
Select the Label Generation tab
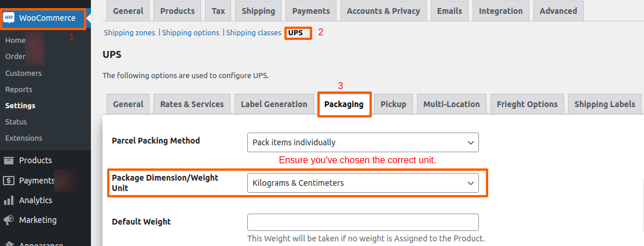coord(274,105)
